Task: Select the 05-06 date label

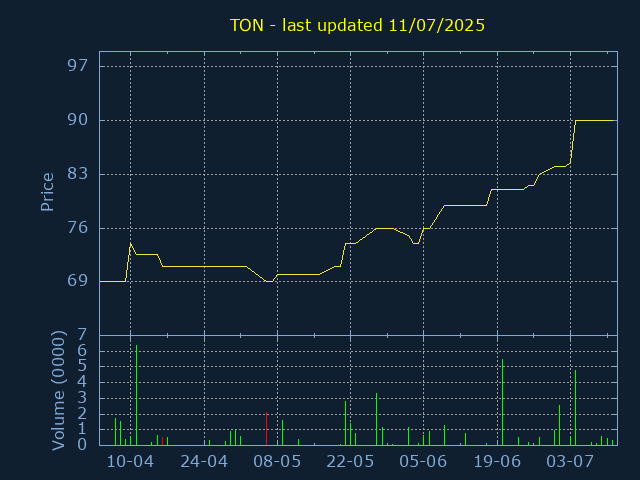Action: coord(423,462)
